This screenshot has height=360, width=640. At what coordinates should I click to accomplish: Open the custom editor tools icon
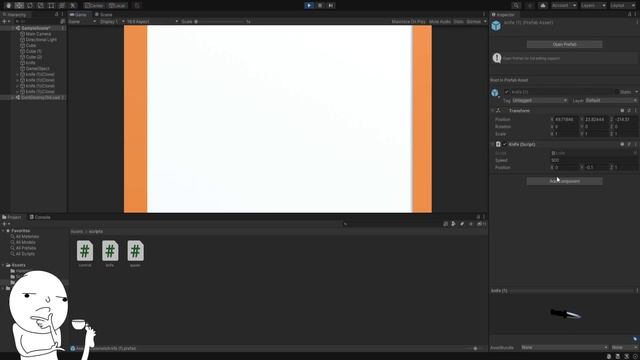[73, 6]
